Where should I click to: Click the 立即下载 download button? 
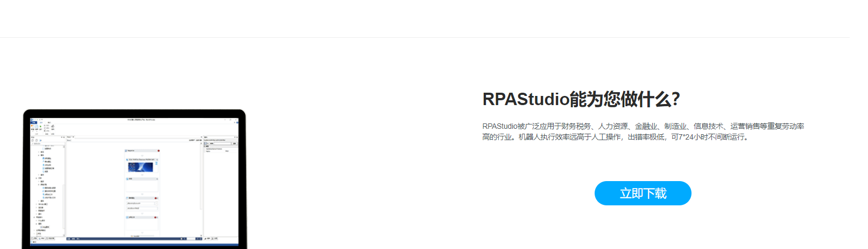[643, 193]
